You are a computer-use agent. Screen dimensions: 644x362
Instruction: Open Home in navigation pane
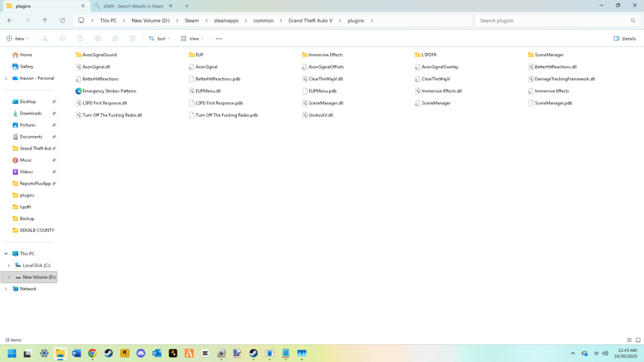(x=26, y=55)
